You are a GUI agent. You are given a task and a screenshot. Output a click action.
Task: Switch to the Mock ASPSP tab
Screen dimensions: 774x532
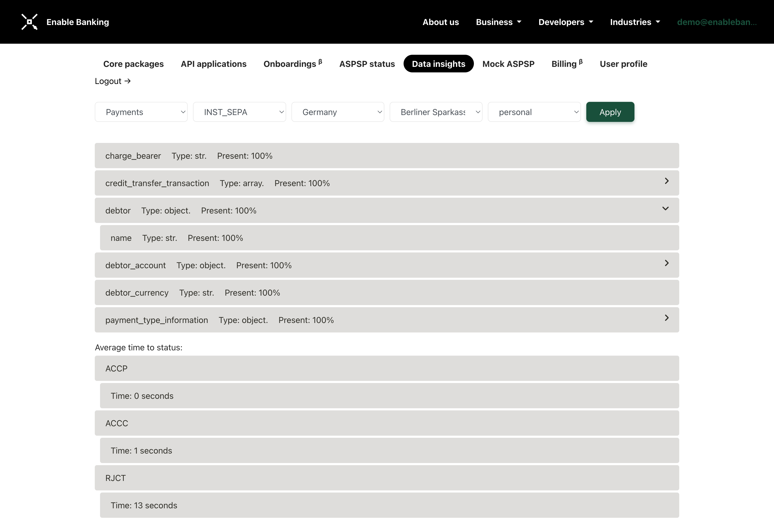click(508, 64)
